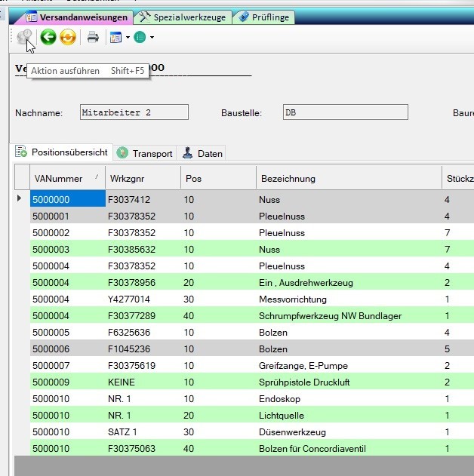Select VANummer cell 5000002

click(x=68, y=232)
